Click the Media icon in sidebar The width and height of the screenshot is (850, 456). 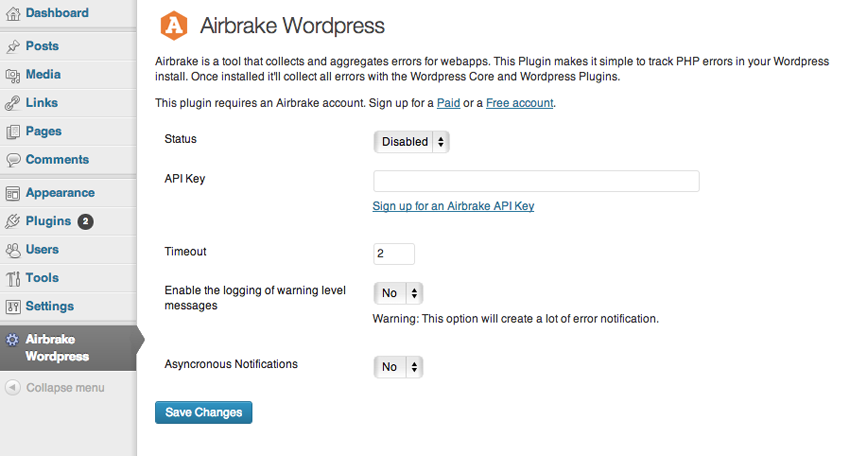(13, 75)
